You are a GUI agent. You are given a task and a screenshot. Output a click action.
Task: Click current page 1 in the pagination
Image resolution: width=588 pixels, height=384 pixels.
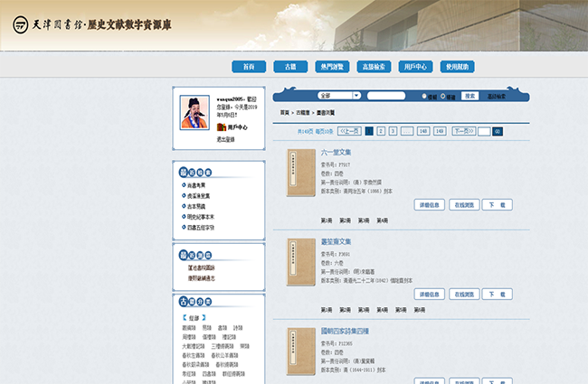tap(369, 131)
